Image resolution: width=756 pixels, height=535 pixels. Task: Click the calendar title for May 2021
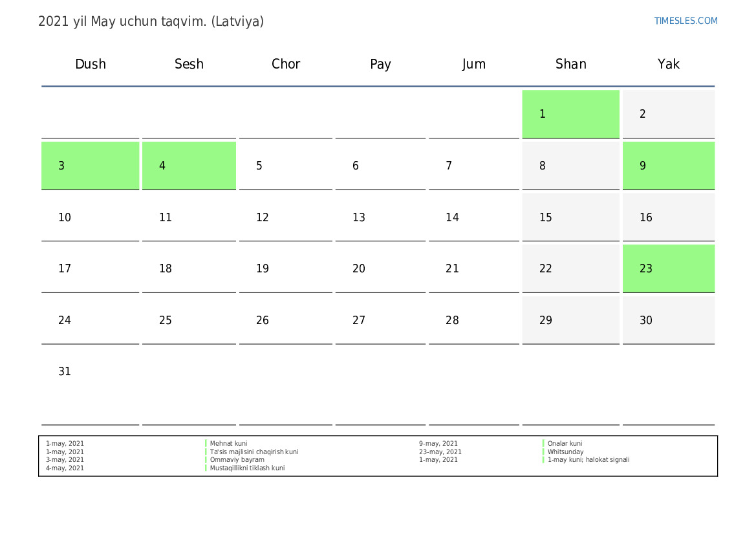click(x=151, y=21)
